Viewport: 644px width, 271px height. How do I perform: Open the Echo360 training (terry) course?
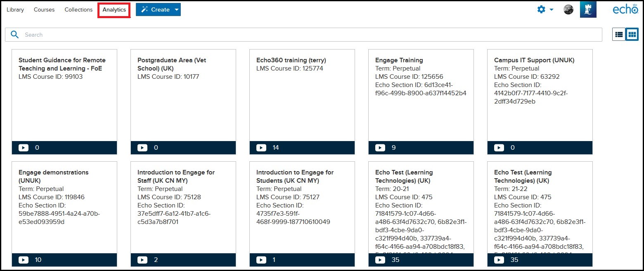tap(291, 60)
